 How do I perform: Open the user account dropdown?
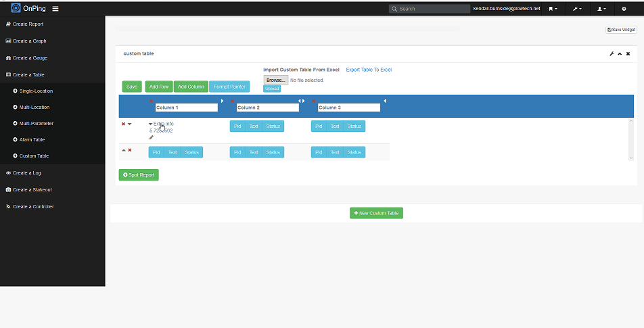click(x=600, y=9)
